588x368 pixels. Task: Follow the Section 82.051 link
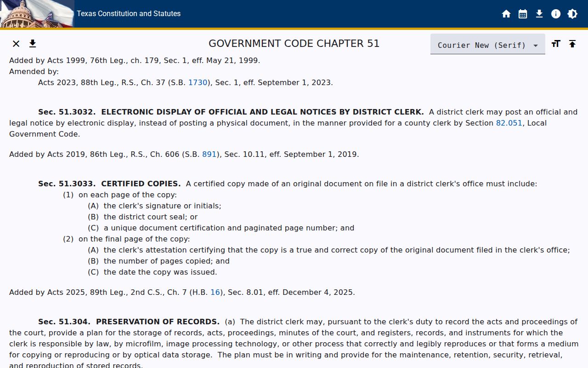[509, 123]
